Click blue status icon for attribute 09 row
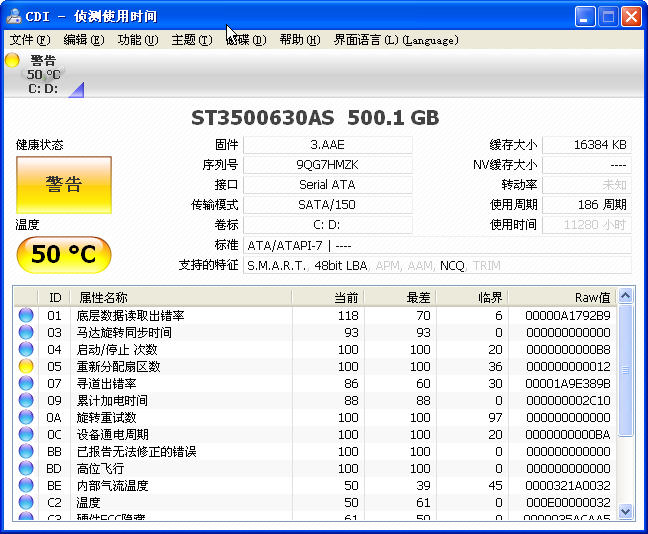Viewport: 648px width, 534px height. click(26, 401)
